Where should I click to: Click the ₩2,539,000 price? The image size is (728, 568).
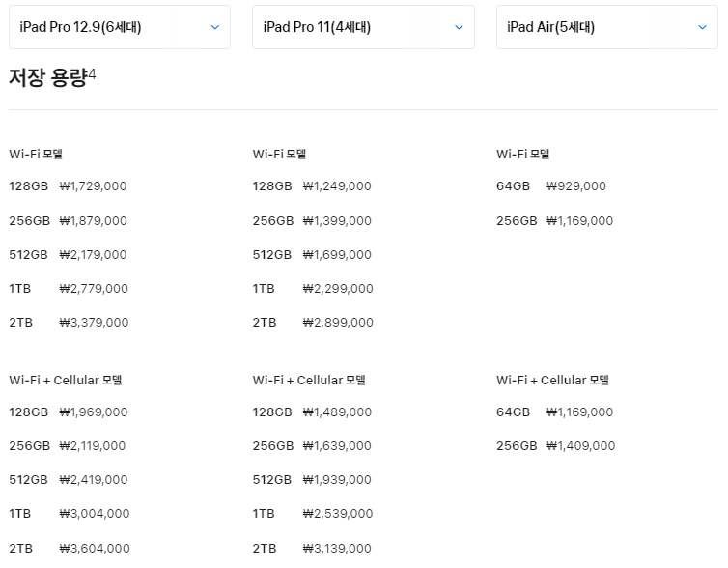(338, 514)
